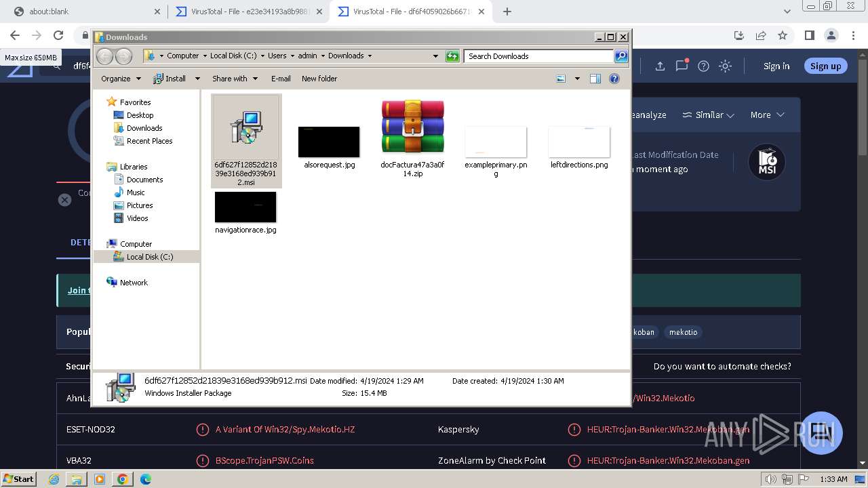
Task: Open VirusTotal notifications icon
Action: pyautogui.click(x=682, y=66)
